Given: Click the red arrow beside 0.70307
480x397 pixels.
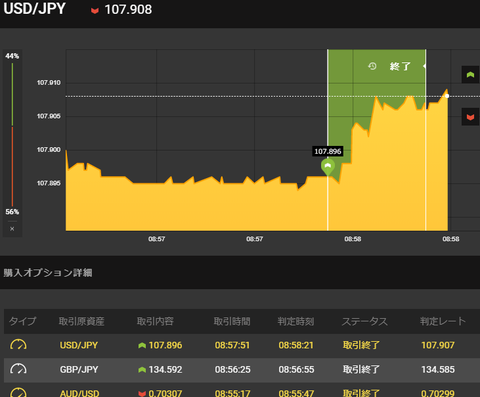Looking at the screenshot, I should (142, 394).
